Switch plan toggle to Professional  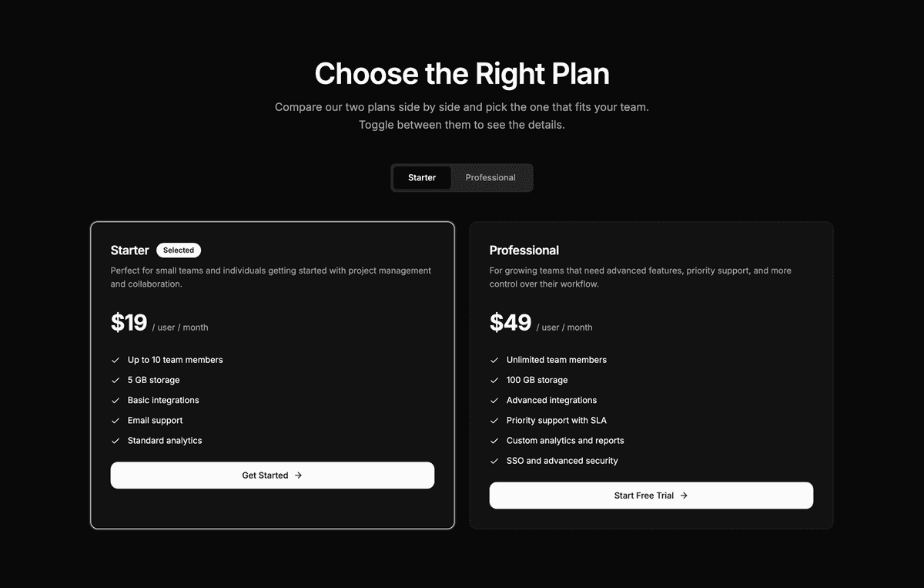pos(490,177)
